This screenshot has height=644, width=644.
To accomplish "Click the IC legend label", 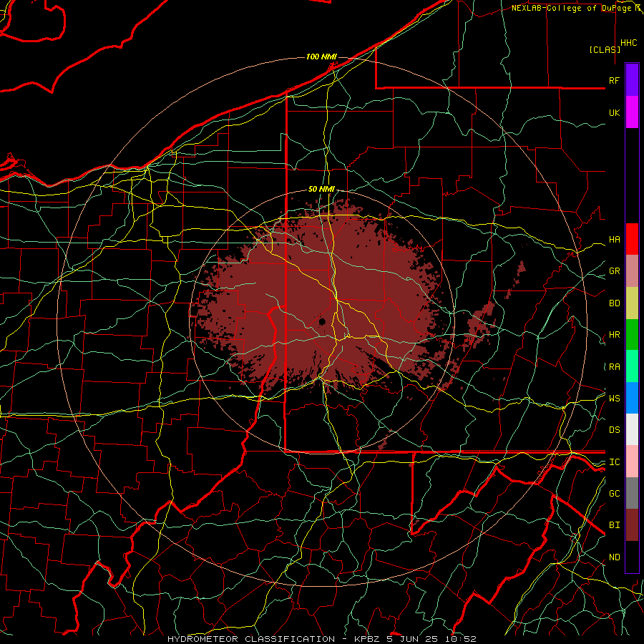I will pyautogui.click(x=614, y=462).
